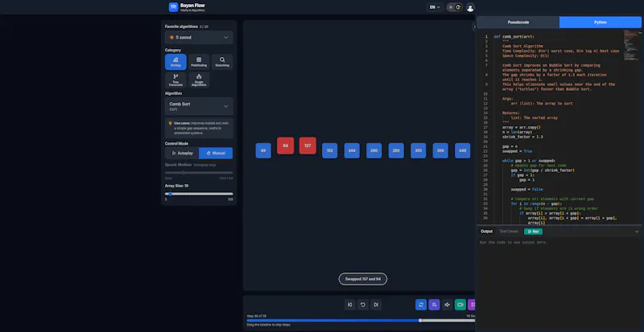
Task: Click the array bar labeled 152
Action: click(330, 150)
